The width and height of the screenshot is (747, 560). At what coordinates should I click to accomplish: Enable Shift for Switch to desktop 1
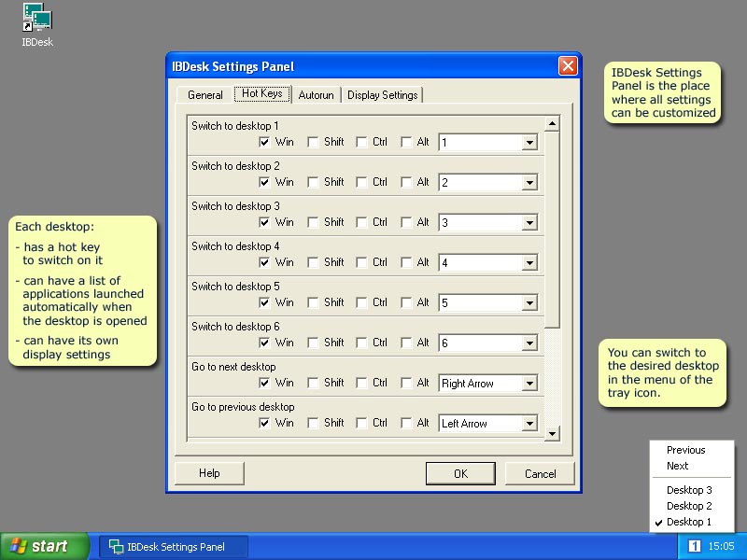click(x=313, y=142)
